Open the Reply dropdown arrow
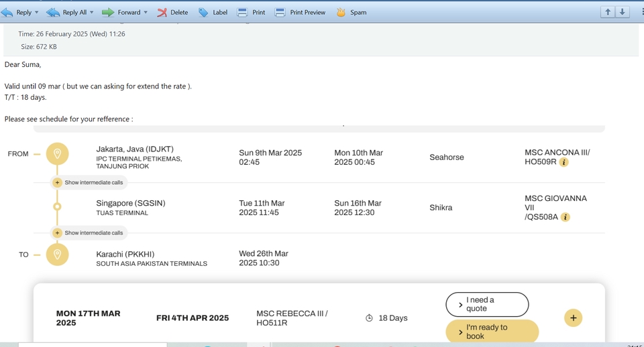644x347 pixels. 38,12
